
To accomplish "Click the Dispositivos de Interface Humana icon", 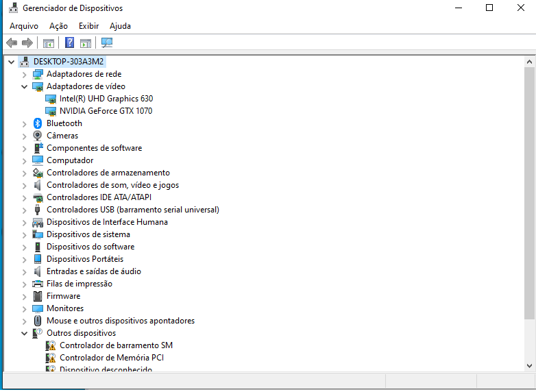I will click(38, 222).
